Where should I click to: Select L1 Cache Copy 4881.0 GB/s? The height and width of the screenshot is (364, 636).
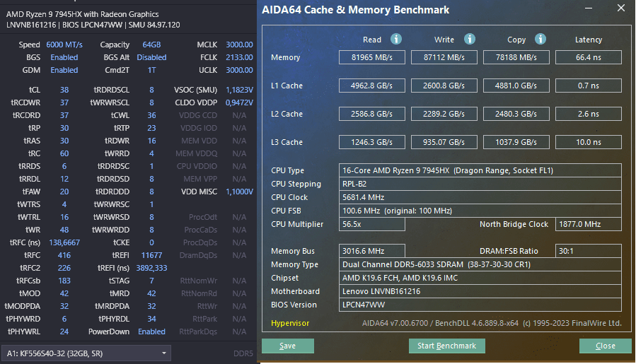click(516, 86)
